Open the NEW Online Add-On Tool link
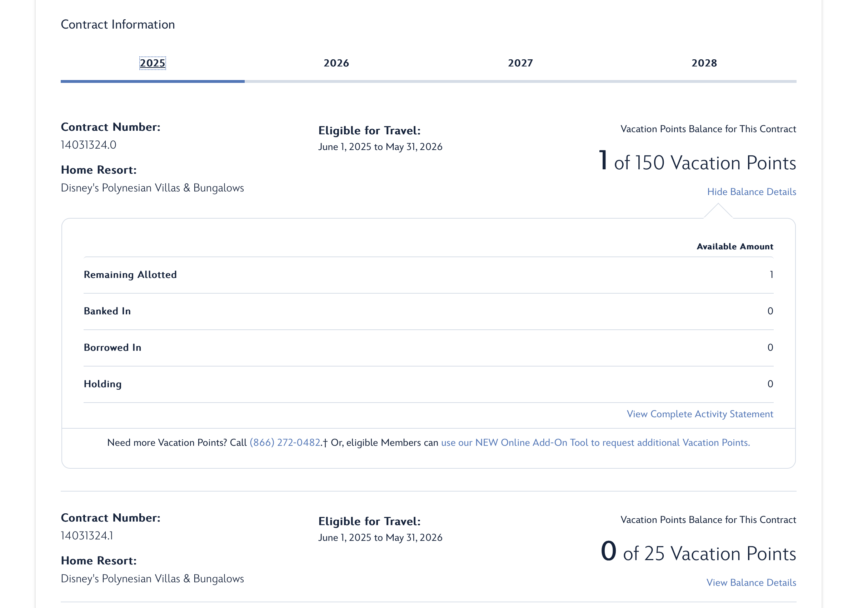The width and height of the screenshot is (868, 608). tap(595, 442)
